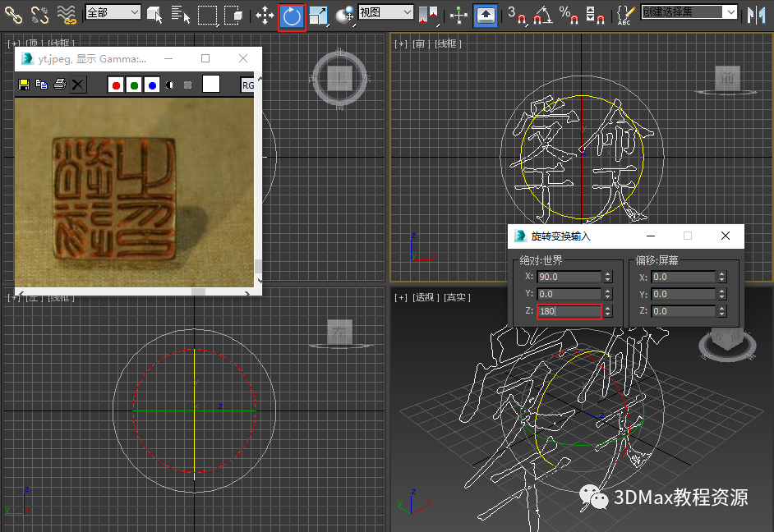Activate the Select Object tool

point(154,16)
